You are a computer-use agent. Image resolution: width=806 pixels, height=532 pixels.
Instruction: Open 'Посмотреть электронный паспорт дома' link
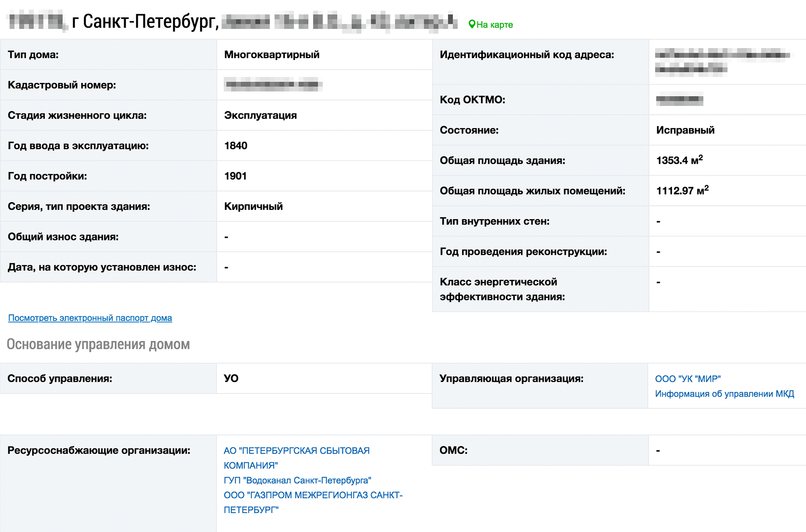click(90, 318)
